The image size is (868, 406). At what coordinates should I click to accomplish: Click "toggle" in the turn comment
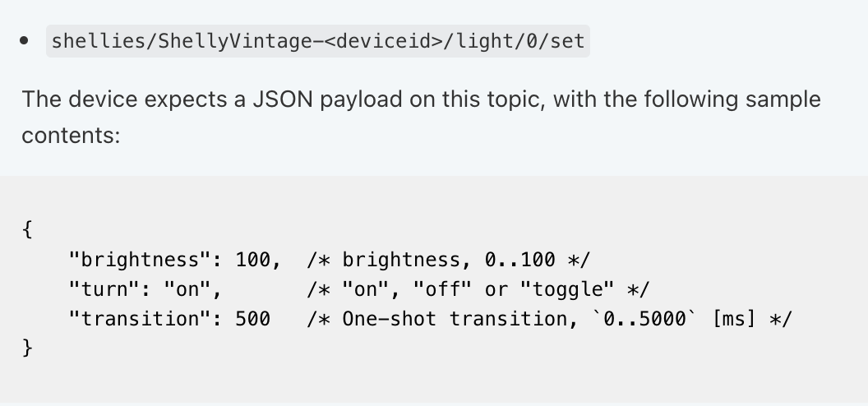[x=567, y=289]
